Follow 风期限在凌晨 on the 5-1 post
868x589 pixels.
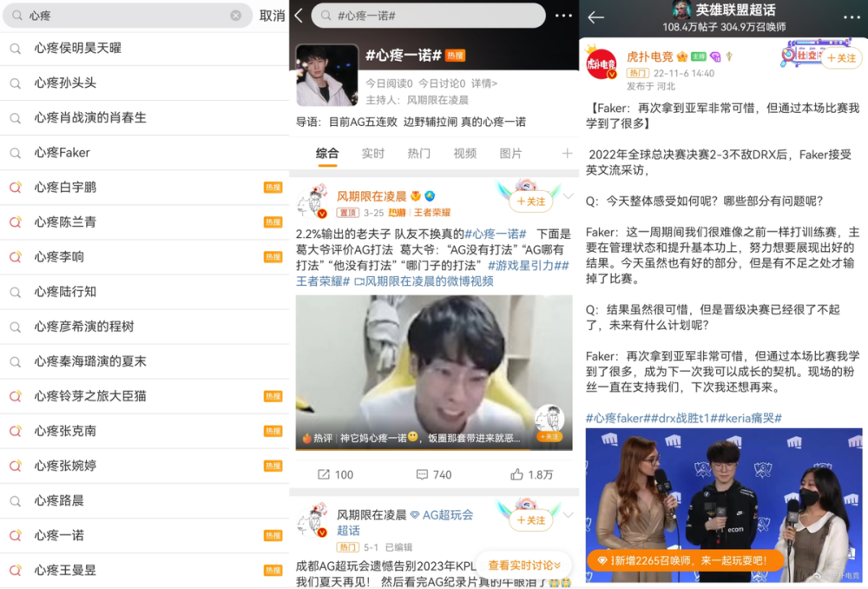pyautogui.click(x=530, y=520)
